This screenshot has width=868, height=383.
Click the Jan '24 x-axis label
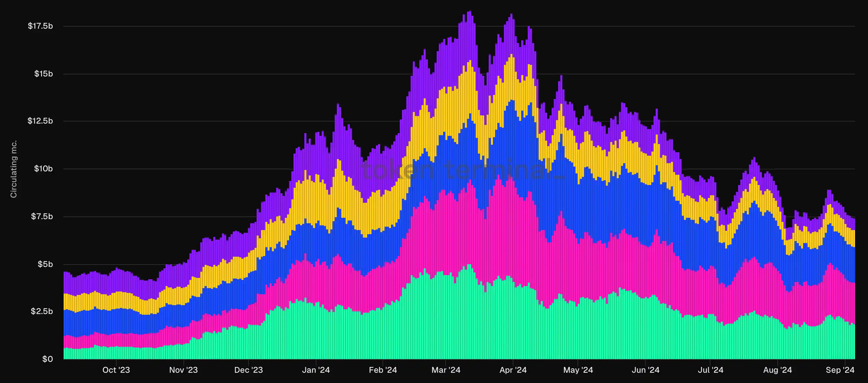pos(316,370)
